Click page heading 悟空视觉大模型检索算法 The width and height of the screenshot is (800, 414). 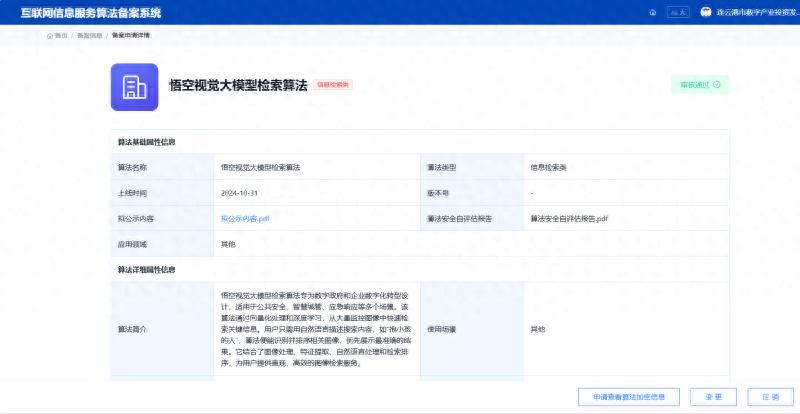tap(238, 85)
